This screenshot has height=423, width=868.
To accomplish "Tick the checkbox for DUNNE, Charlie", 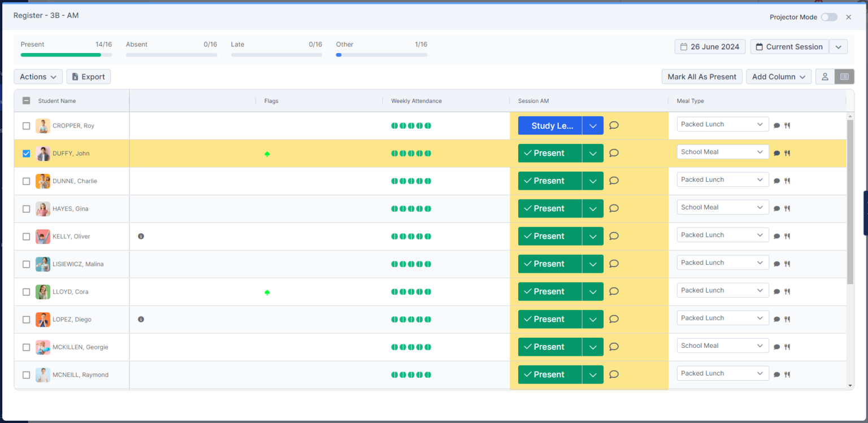I will (26, 181).
